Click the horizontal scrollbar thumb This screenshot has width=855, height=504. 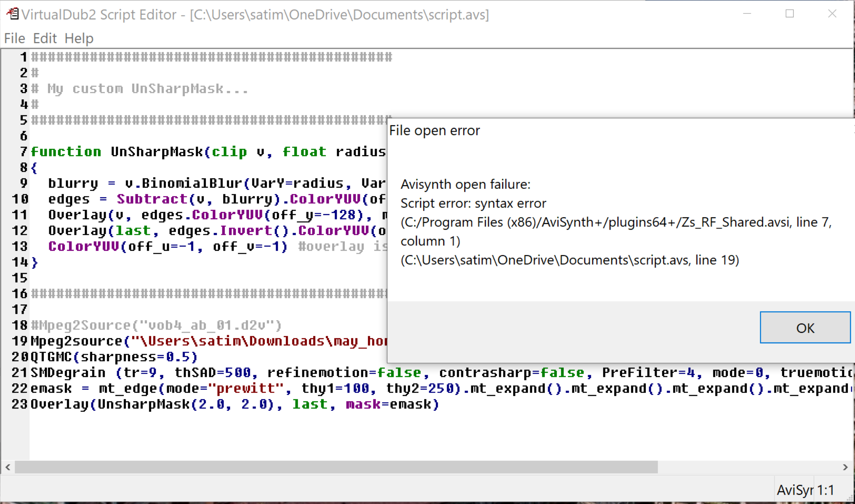(336, 467)
